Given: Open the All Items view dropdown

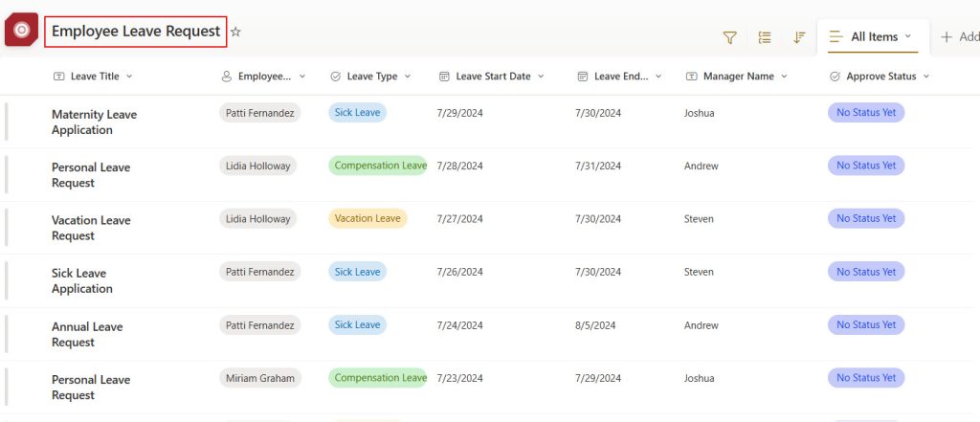Looking at the screenshot, I should click(x=873, y=37).
